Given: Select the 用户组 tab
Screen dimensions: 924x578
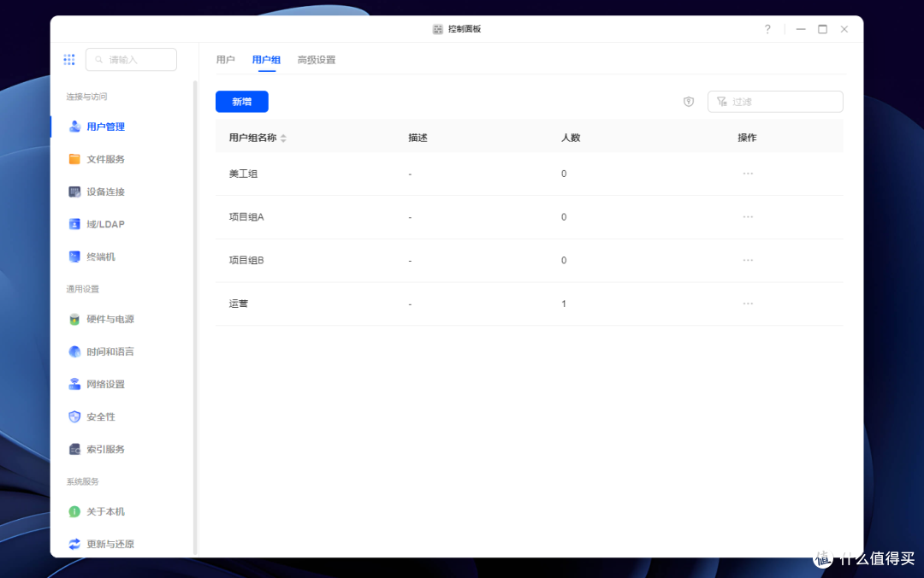Looking at the screenshot, I should [x=266, y=60].
